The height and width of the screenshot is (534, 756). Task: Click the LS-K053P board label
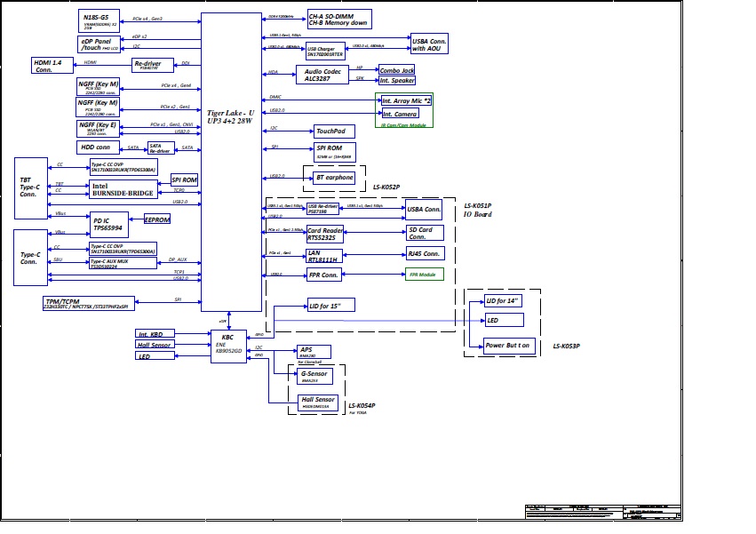(x=566, y=347)
